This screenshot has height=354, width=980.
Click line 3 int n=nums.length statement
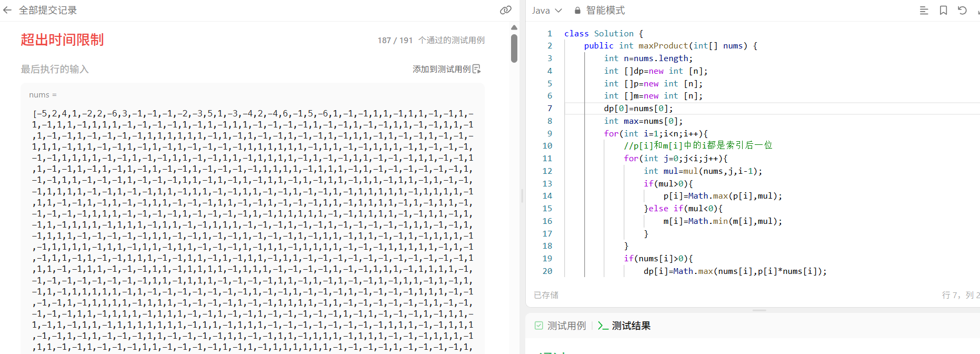pos(648,58)
